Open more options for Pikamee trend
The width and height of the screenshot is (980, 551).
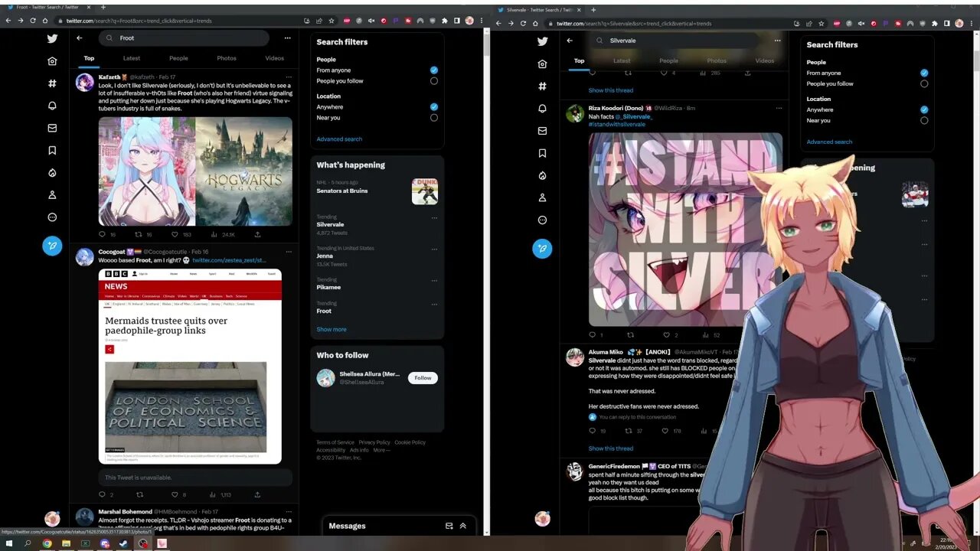[434, 280]
